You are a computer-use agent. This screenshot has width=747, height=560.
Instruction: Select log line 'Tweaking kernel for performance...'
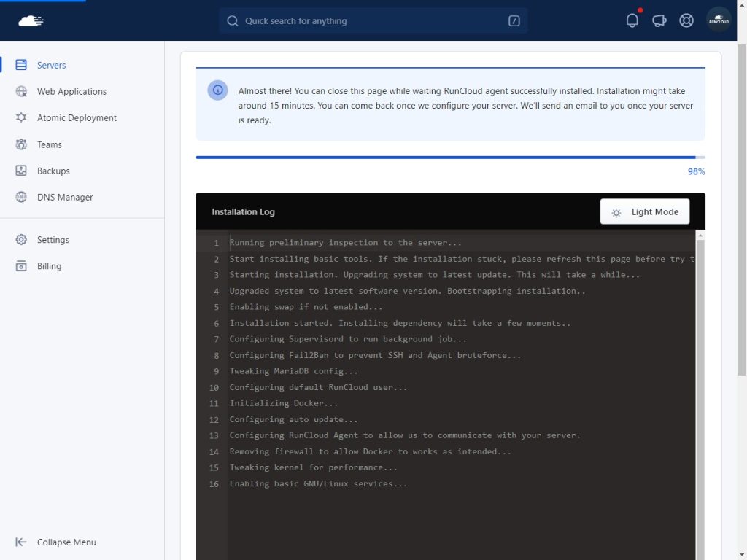tap(313, 467)
